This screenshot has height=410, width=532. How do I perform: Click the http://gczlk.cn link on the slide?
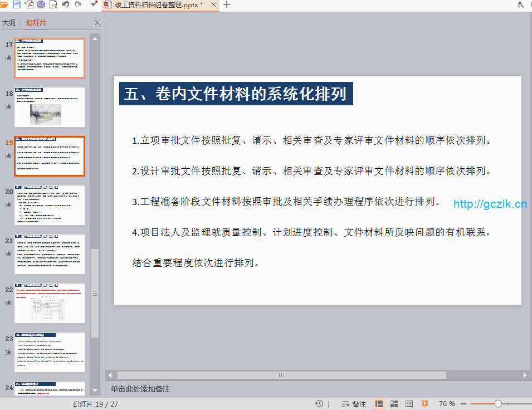[490, 204]
